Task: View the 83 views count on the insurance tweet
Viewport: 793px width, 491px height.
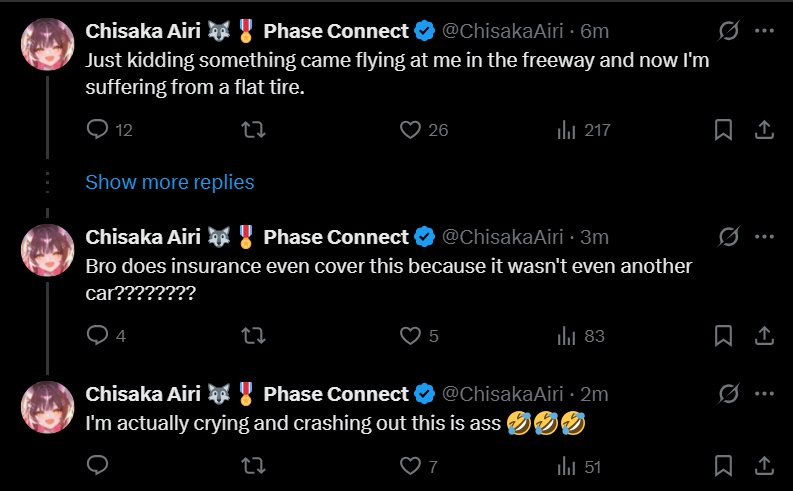Action: point(581,336)
